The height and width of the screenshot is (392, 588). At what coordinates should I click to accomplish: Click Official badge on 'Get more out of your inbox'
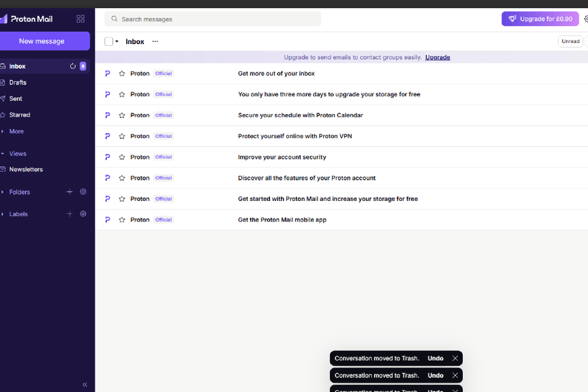[163, 73]
